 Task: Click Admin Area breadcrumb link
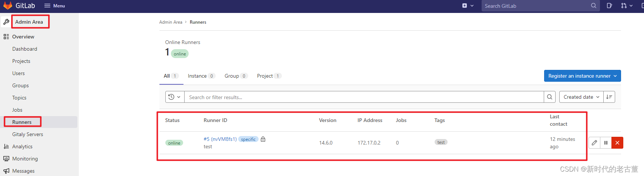tap(171, 22)
